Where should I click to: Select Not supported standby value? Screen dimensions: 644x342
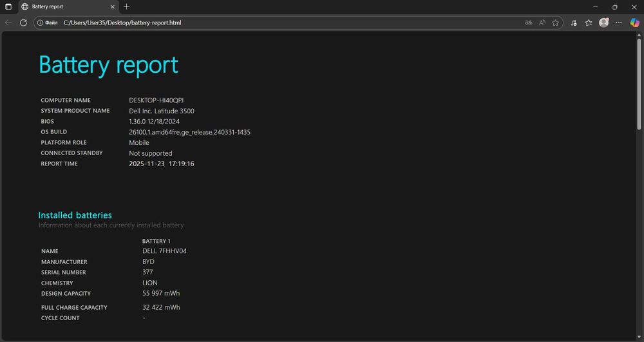pos(150,153)
